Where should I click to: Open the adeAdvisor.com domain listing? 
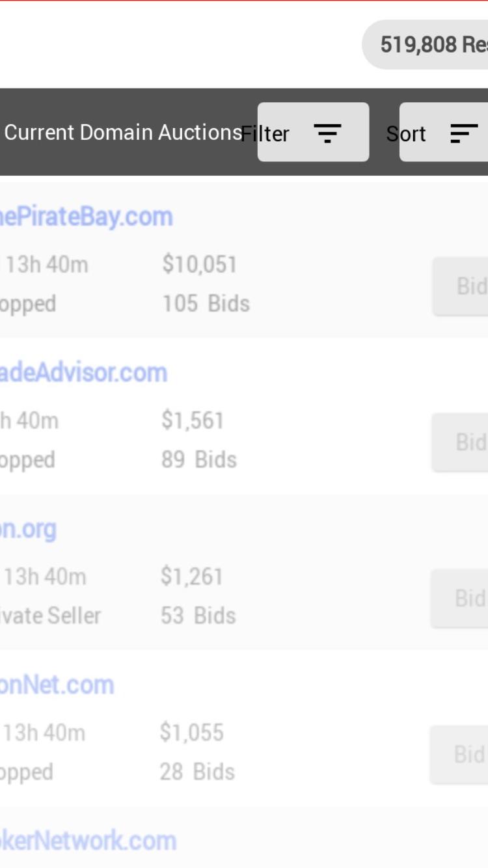coord(83,373)
